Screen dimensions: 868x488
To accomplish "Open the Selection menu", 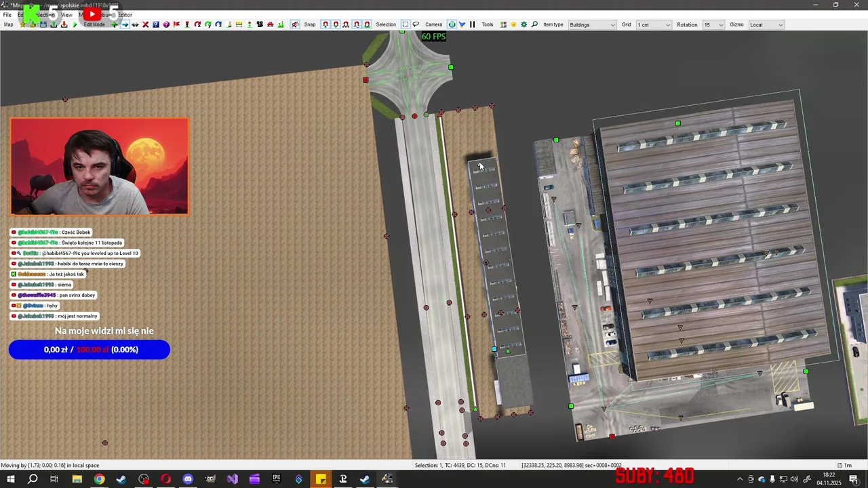I will click(45, 14).
